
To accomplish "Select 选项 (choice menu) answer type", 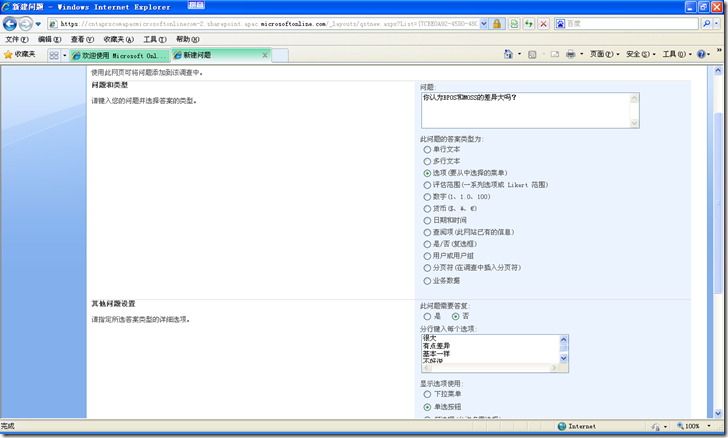I will pos(427,173).
